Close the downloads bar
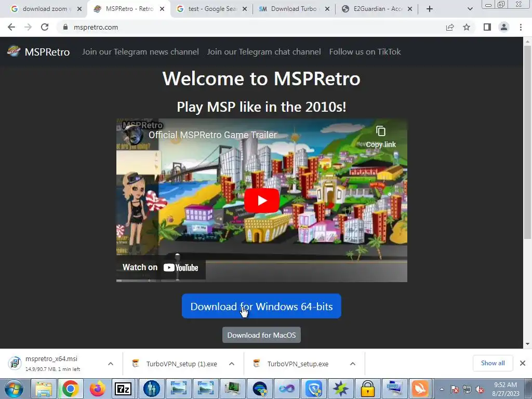Screen dimensions: 532x399 tap(523, 363)
